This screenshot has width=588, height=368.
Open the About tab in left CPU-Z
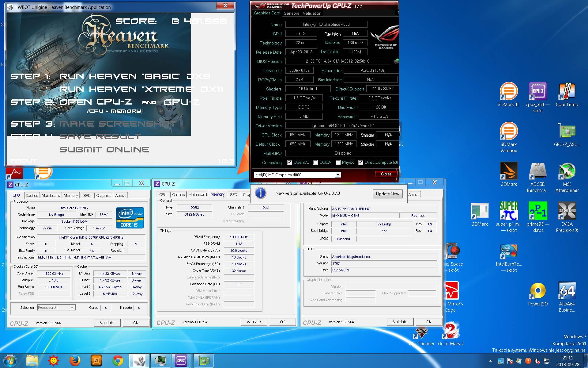click(120, 195)
